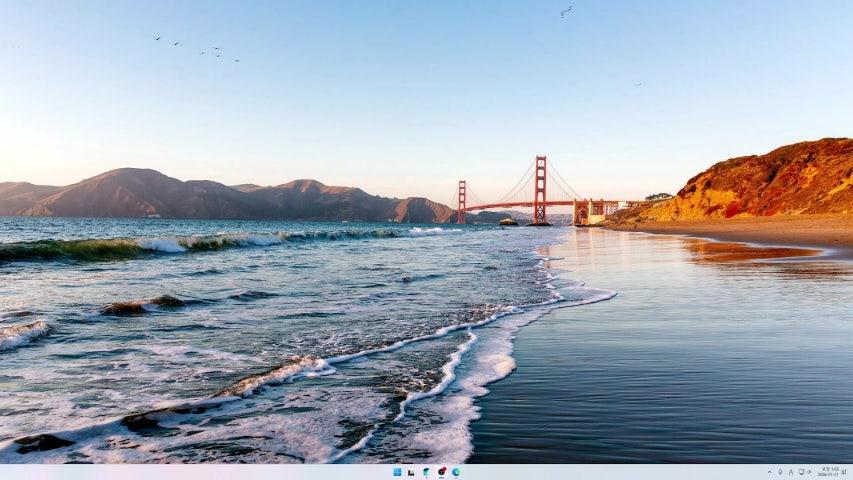Click the microphone icon in system tray

point(780,472)
